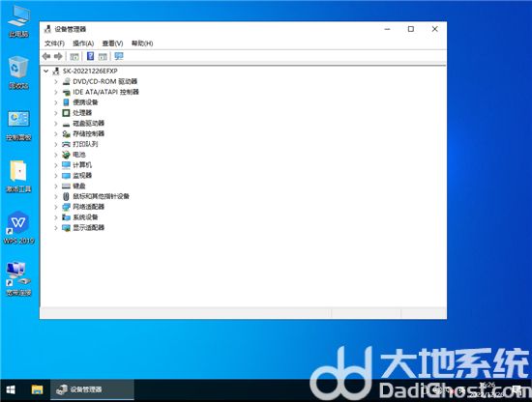Expand the 打印队列 node
The width and height of the screenshot is (532, 402).
coord(56,144)
